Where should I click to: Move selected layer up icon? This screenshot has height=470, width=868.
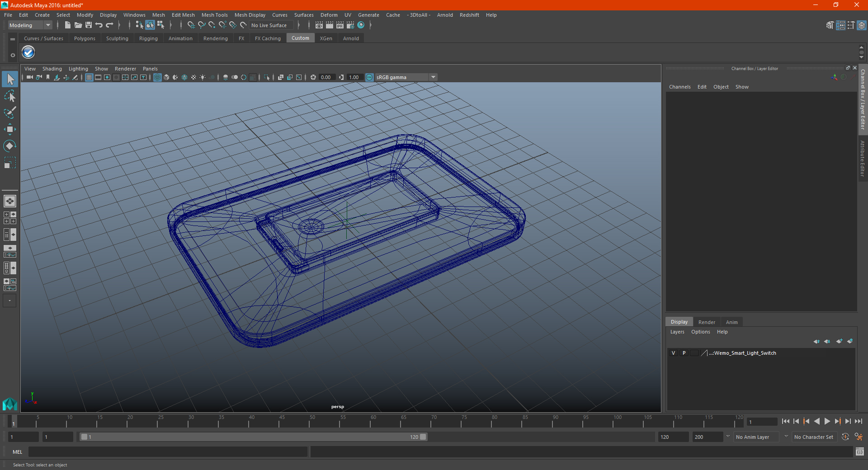click(816, 341)
